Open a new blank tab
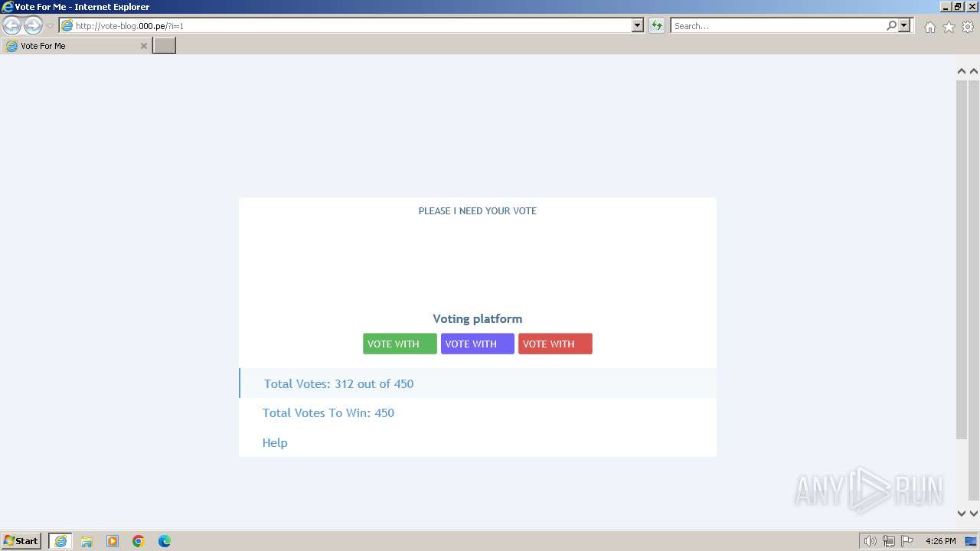Image resolution: width=980 pixels, height=551 pixels. [x=165, y=46]
